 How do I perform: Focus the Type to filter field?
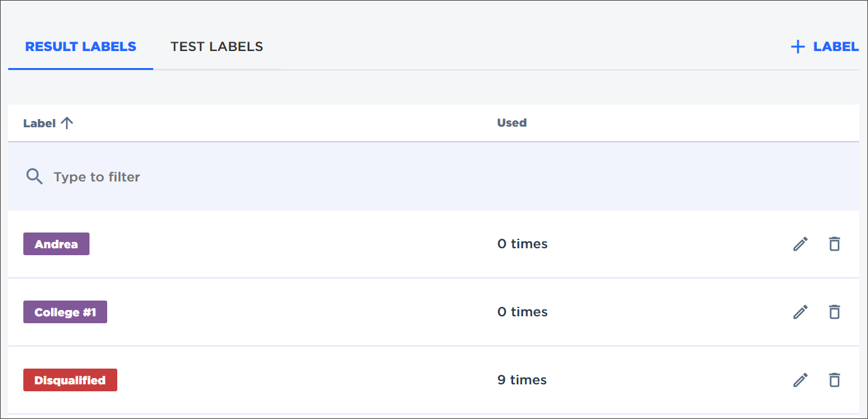tap(434, 176)
